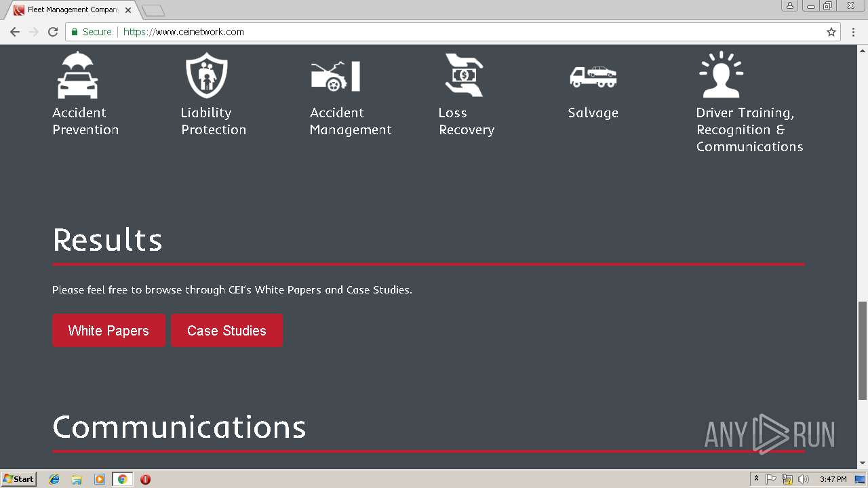The image size is (868, 488).
Task: Open the Accident Prevention car umbrella icon
Action: coord(77,75)
